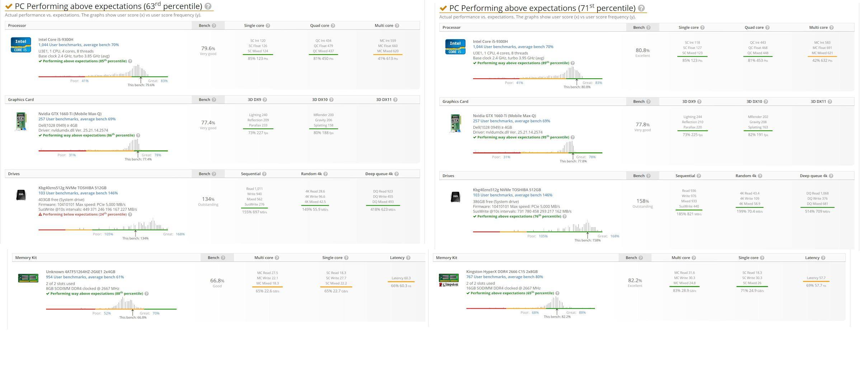The width and height of the screenshot is (868, 368).
Task: Click help icon beside the 71st percentile heading
Action: point(641,8)
